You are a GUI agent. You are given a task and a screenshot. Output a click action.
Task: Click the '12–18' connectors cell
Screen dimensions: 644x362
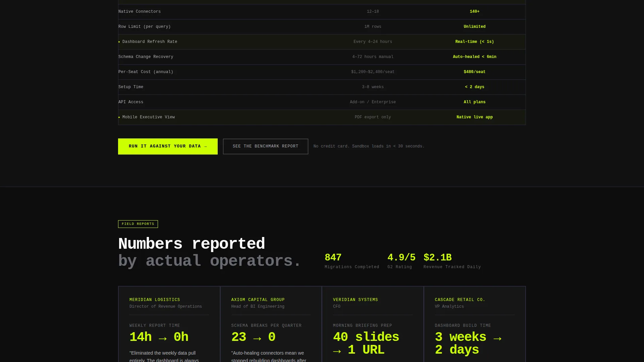pyautogui.click(x=373, y=12)
